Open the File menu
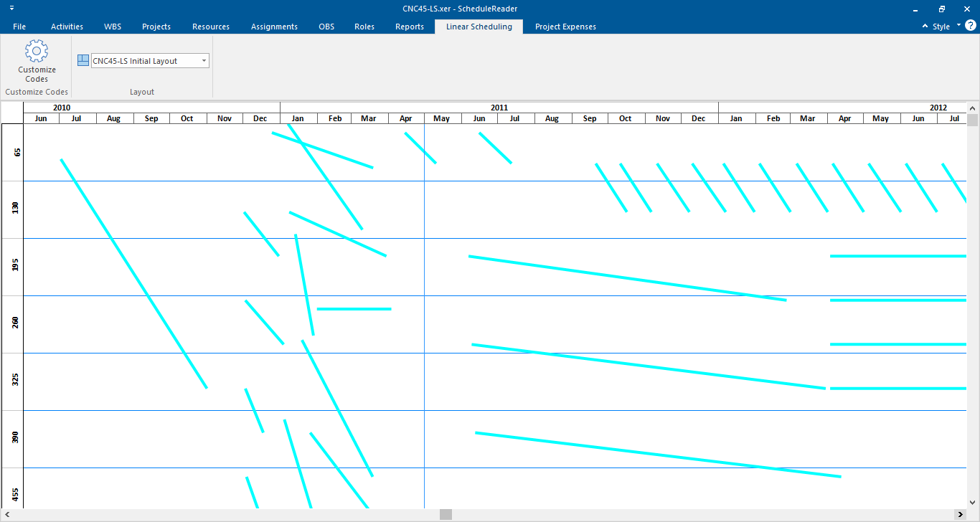This screenshot has width=980, height=522. click(19, 27)
